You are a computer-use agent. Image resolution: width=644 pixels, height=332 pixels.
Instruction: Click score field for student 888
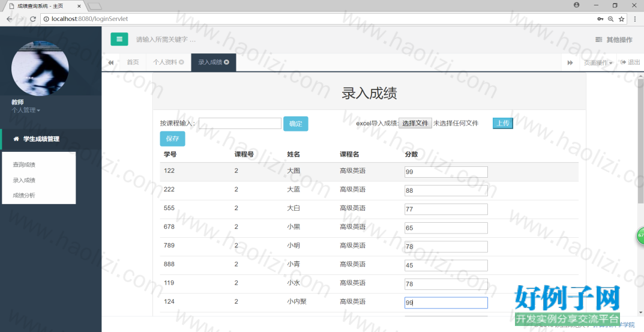[x=446, y=265]
